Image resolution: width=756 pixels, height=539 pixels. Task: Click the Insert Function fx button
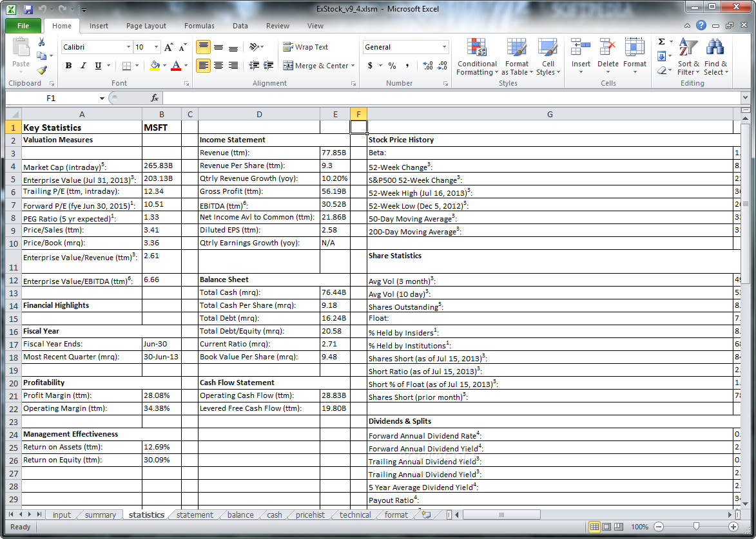[x=155, y=99]
